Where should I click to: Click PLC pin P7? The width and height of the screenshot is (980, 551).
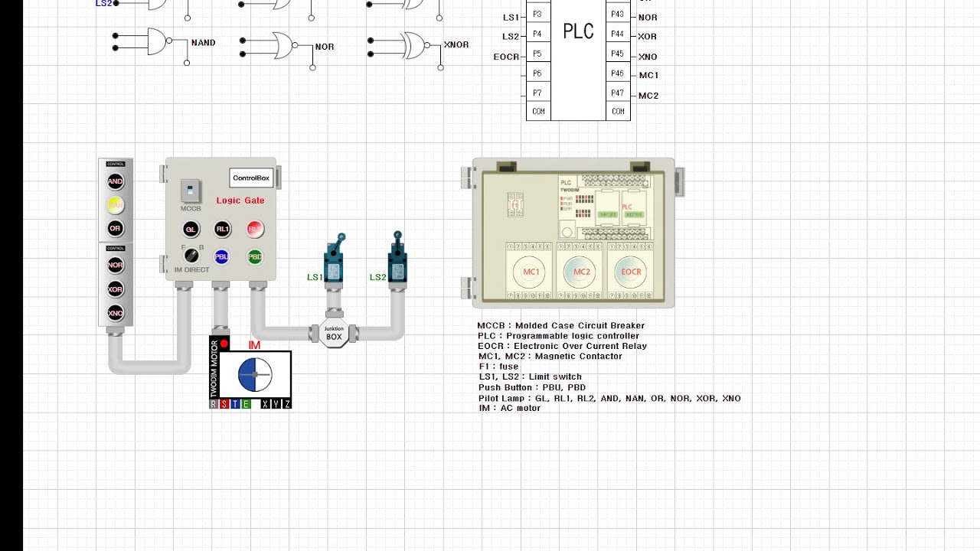point(538,93)
